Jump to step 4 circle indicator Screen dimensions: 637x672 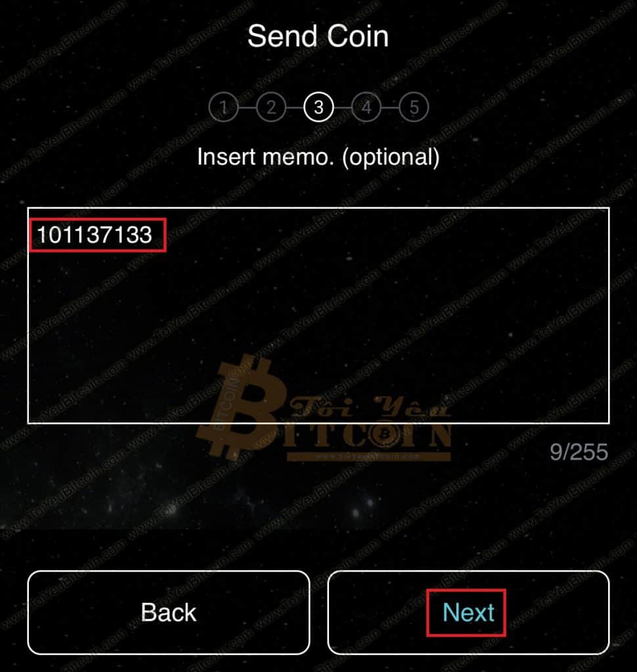[x=366, y=107]
